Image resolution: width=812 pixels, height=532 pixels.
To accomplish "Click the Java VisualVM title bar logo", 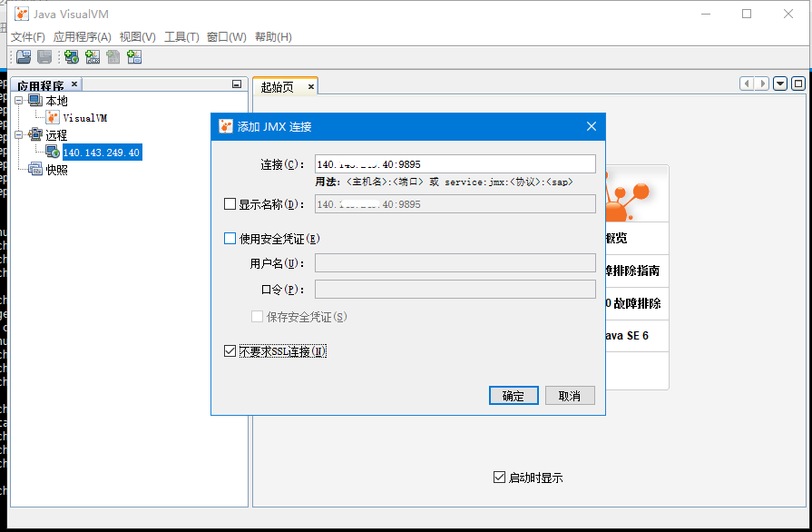I will tap(21, 14).
